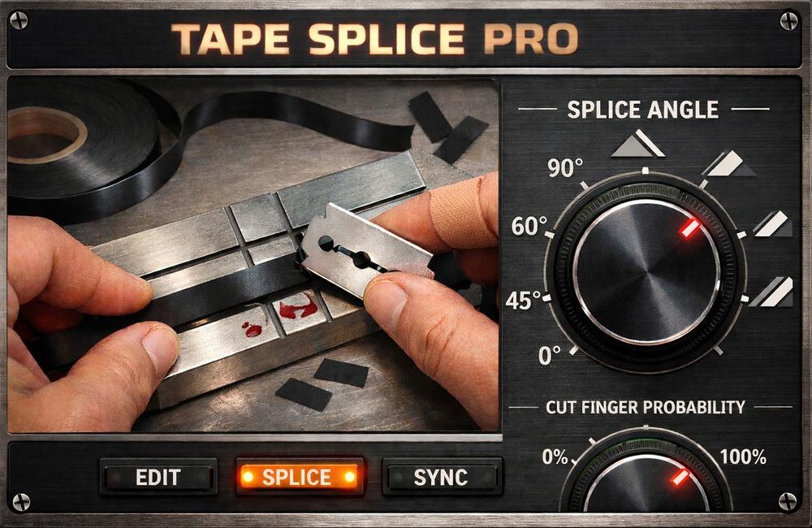Adjust the Cut Finger Probability knob

[x=646, y=484]
